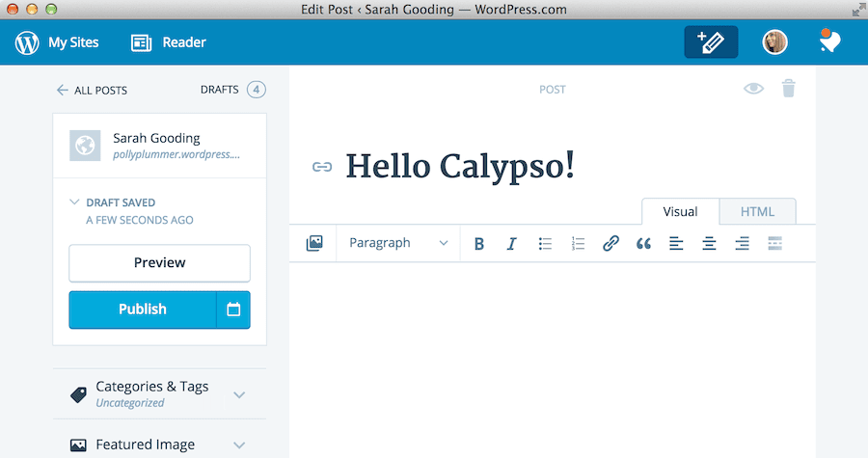The height and width of the screenshot is (458, 868).
Task: Click the Hello Calypso! title field
Action: click(x=461, y=166)
